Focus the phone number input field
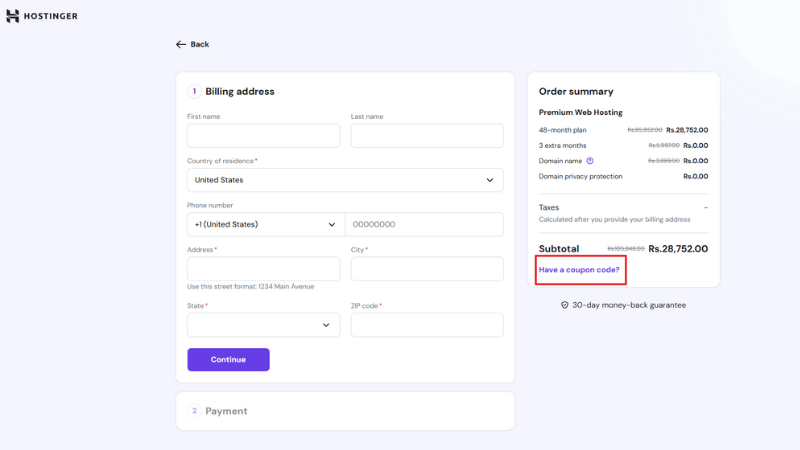Viewport: 800px width, 450px height. coord(424,224)
